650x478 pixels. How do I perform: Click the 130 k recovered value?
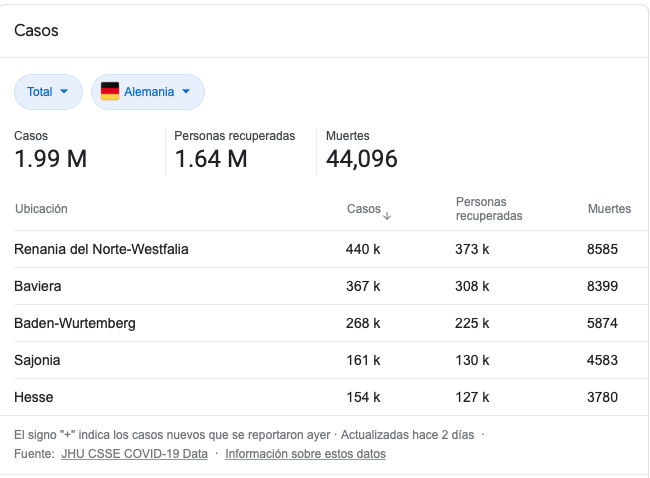pos(472,360)
